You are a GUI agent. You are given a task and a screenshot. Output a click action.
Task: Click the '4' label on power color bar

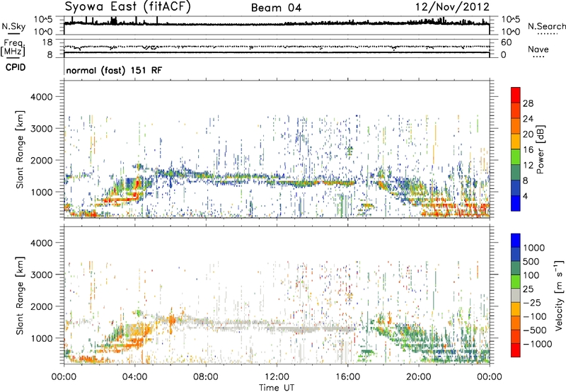[525, 196]
